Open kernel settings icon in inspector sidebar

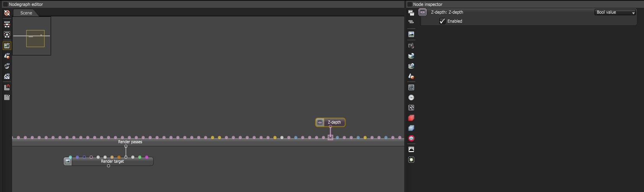pos(411,108)
